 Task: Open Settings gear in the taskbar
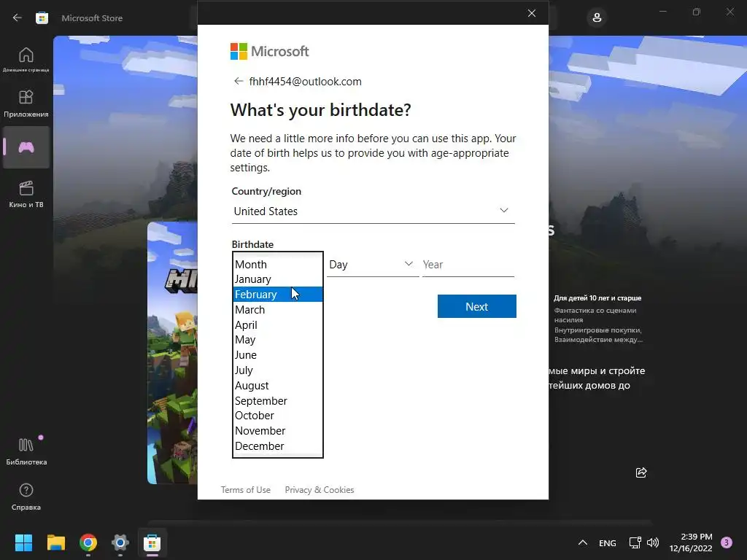click(120, 542)
